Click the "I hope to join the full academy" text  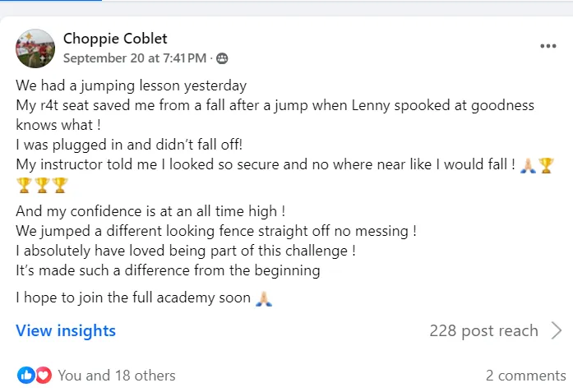[x=133, y=298]
